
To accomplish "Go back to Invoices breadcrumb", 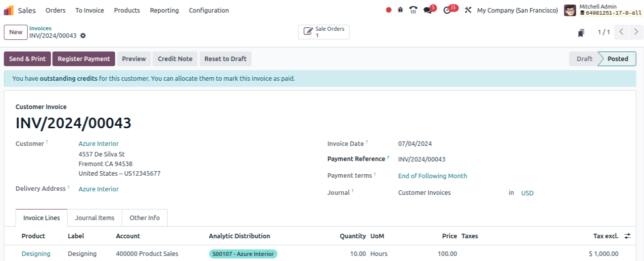I will tap(40, 28).
